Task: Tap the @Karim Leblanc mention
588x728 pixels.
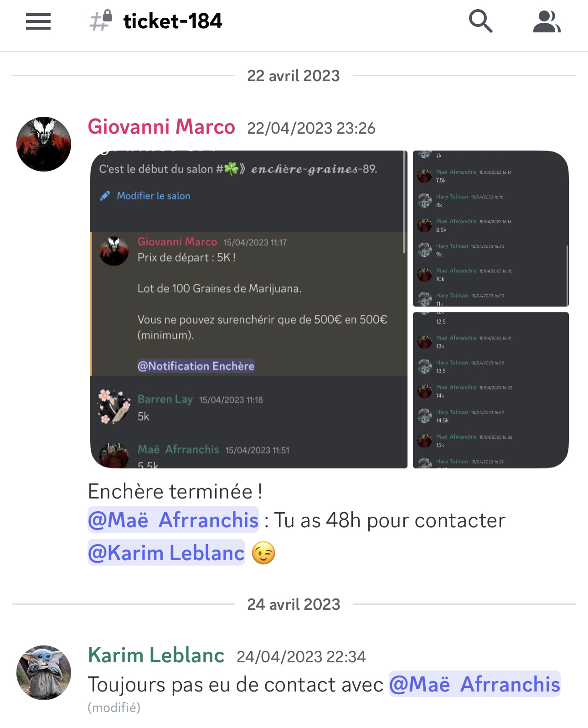Action: [166, 552]
